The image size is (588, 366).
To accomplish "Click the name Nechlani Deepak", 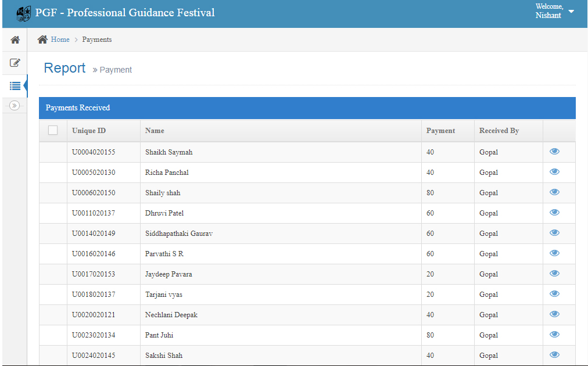I will [x=171, y=315].
